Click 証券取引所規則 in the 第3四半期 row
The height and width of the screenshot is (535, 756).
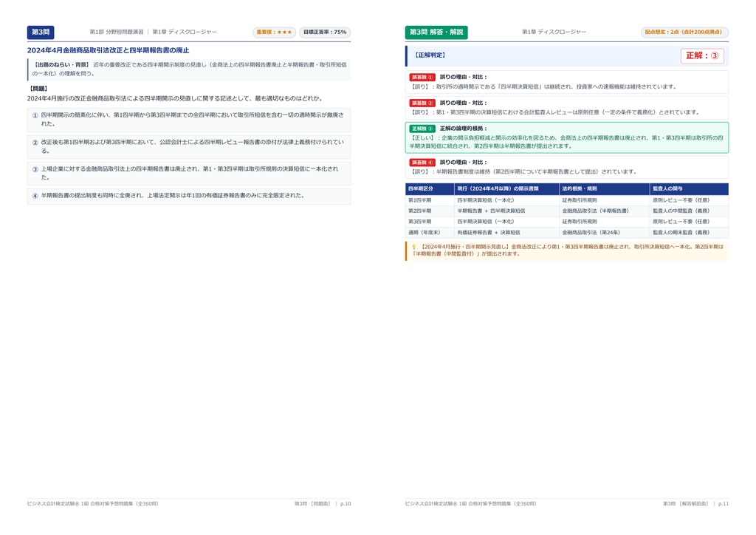pyautogui.click(x=580, y=222)
